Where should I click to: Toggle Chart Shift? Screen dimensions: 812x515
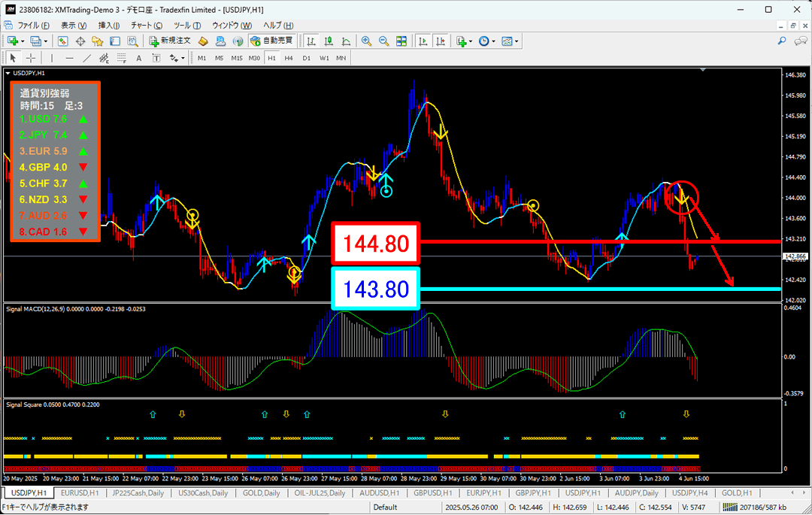pos(441,41)
